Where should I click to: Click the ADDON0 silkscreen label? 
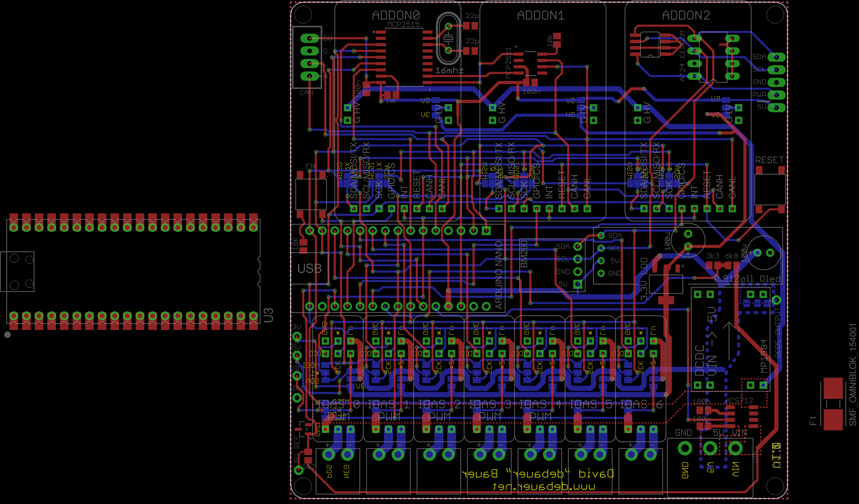(x=396, y=15)
